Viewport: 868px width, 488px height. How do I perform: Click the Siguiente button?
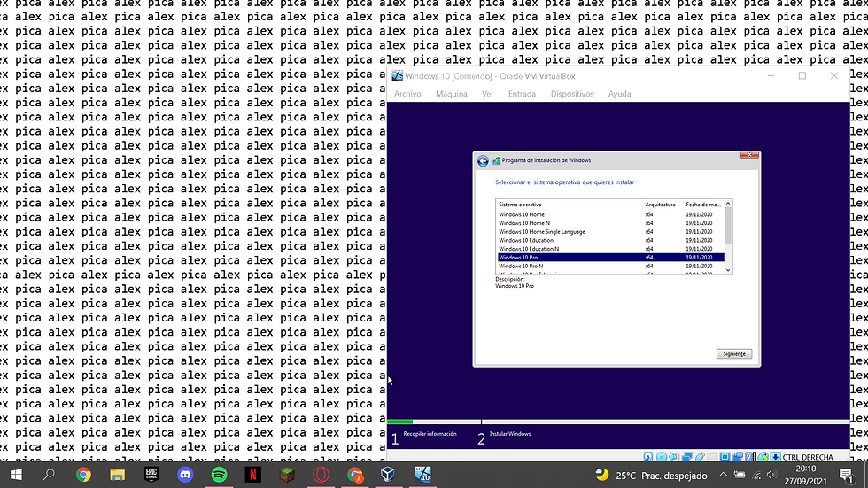(x=734, y=354)
